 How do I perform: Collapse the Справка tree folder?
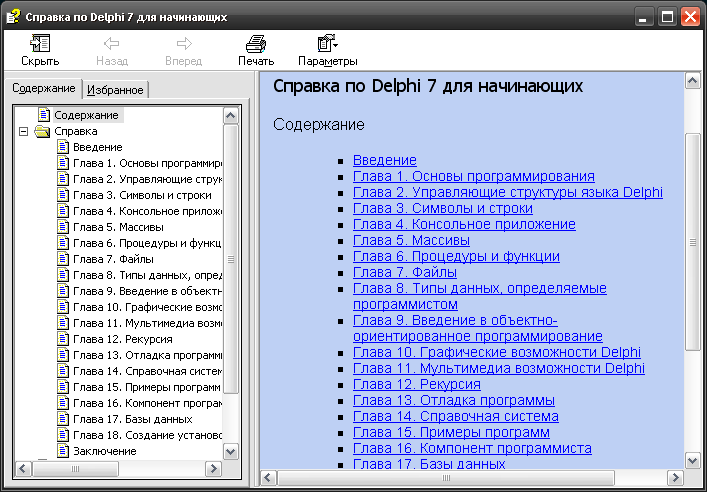click(x=23, y=131)
